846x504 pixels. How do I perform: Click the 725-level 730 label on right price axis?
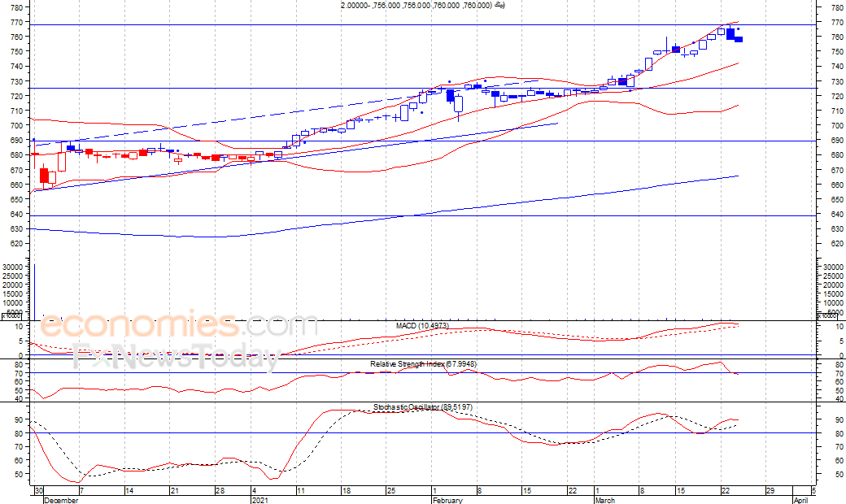837,81
